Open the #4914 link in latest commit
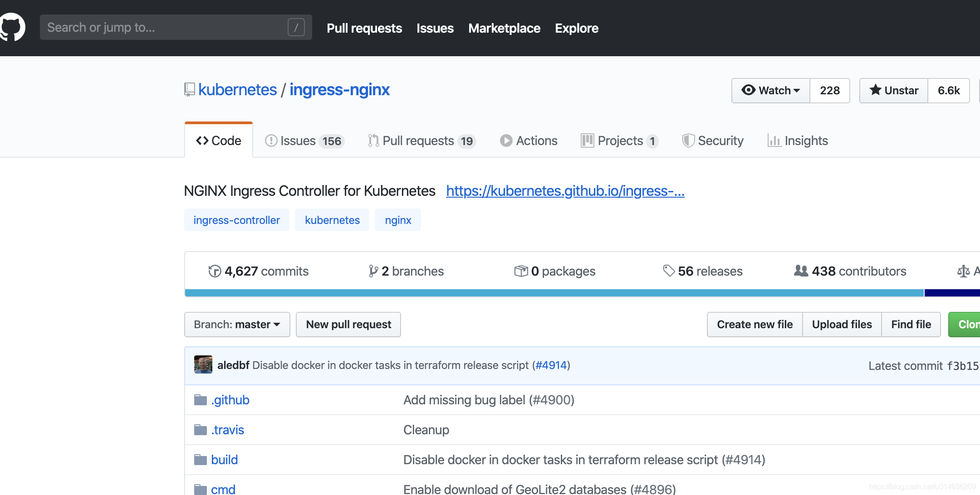Screen dimensions: 980x495 point(551,365)
